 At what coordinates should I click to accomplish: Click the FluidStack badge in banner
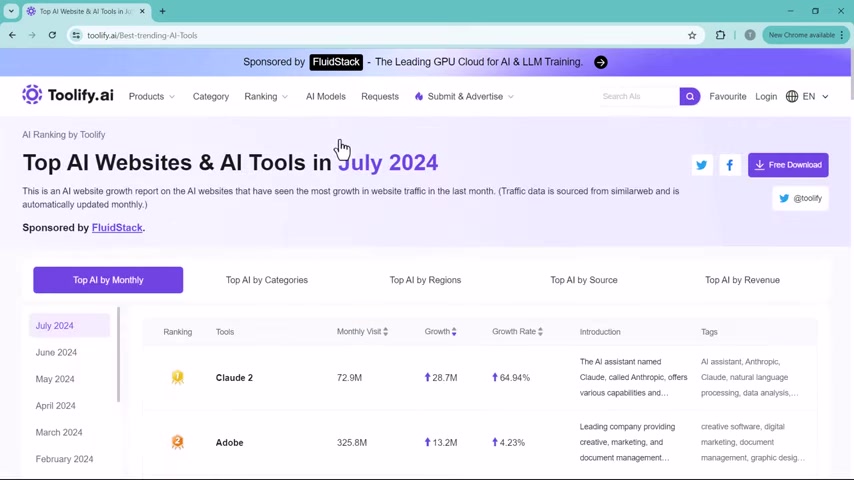pos(336,62)
